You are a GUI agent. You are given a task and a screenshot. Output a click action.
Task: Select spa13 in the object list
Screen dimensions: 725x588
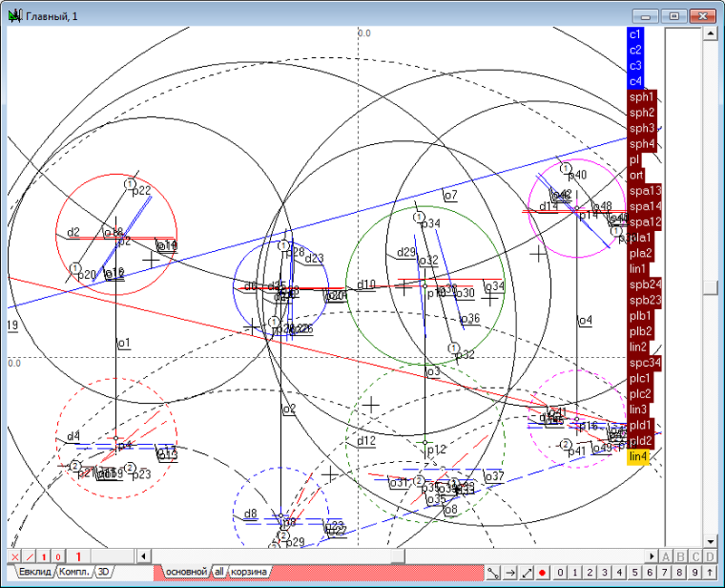coord(644,191)
